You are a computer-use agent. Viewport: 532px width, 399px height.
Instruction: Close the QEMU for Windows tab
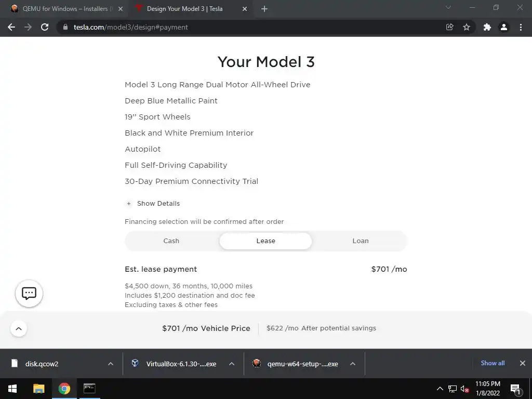point(121,9)
